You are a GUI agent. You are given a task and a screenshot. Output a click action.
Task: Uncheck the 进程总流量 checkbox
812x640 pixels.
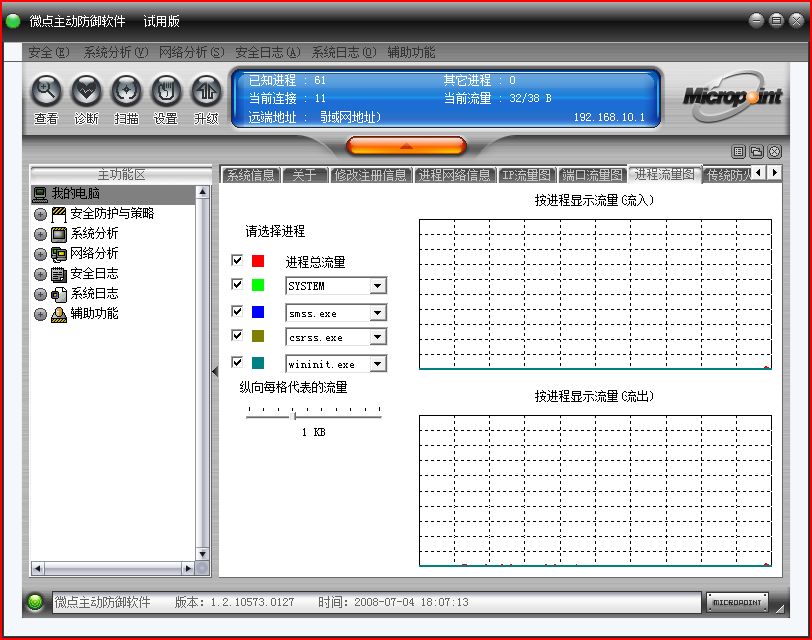pyautogui.click(x=237, y=260)
